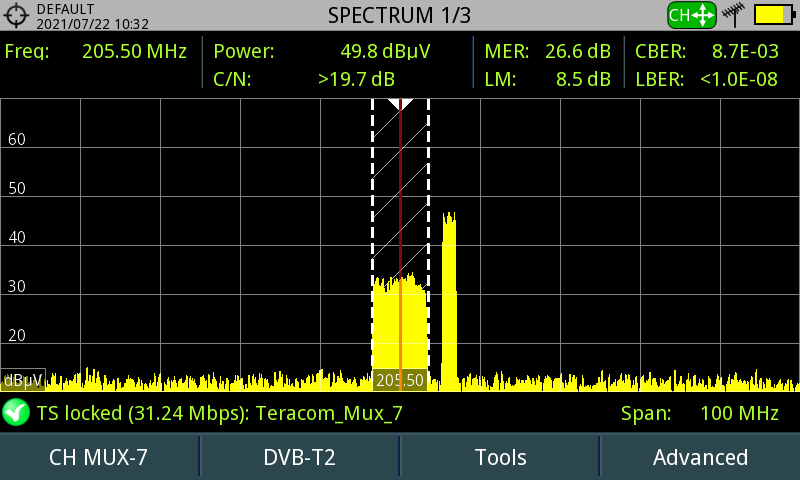Tap the Power 49.8 dBµV reading
This screenshot has height=480, width=800.
point(322,52)
